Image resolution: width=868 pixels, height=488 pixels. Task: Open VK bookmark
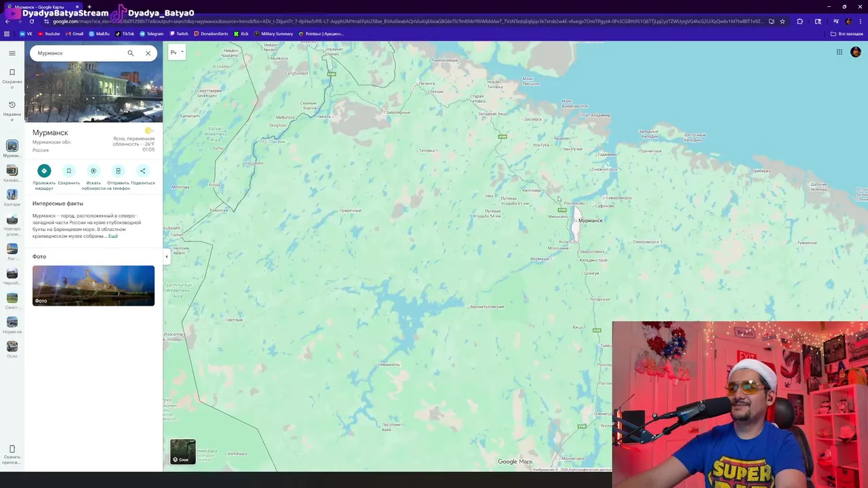tap(26, 33)
